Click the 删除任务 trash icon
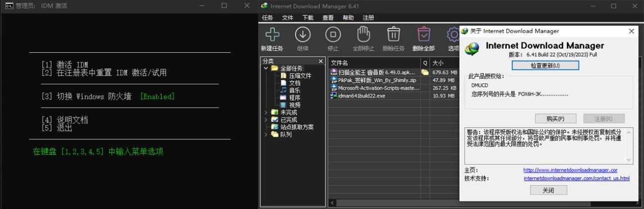Screen dimensions: 644x209 pos(393,35)
